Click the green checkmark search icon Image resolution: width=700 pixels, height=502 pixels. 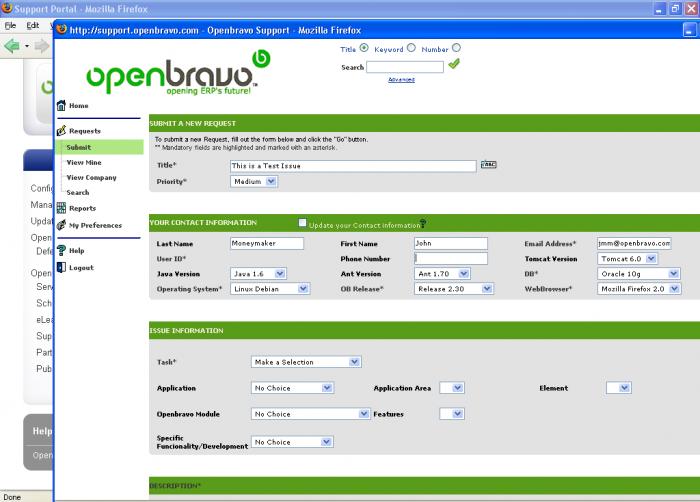(x=454, y=64)
